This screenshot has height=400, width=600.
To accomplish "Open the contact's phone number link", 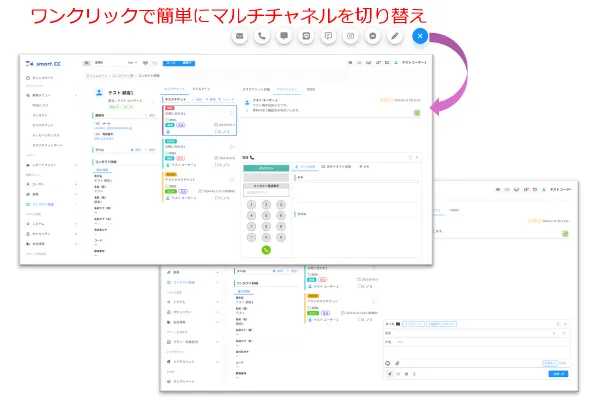I will pyautogui.click(x=104, y=139).
